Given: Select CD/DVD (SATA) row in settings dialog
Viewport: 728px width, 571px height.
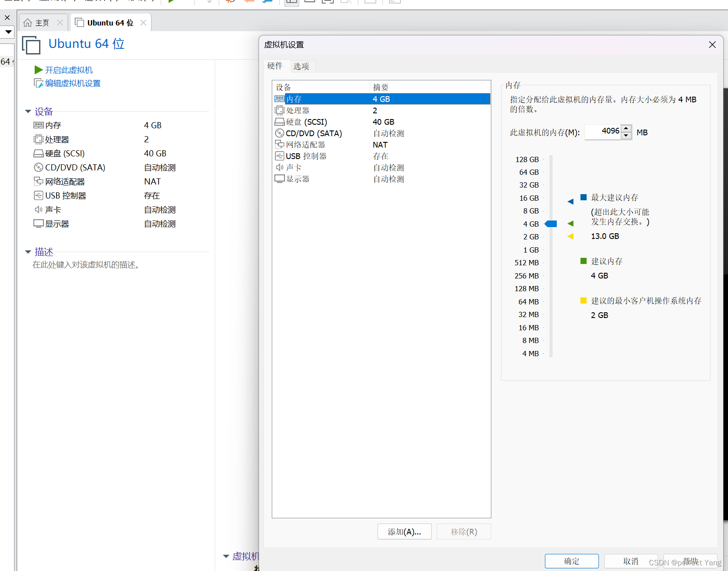Looking at the screenshot, I should coord(382,134).
